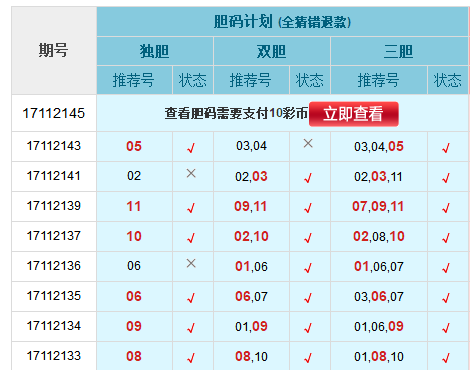Click 三胆 checkmark icon in row 17112135

pos(446,298)
